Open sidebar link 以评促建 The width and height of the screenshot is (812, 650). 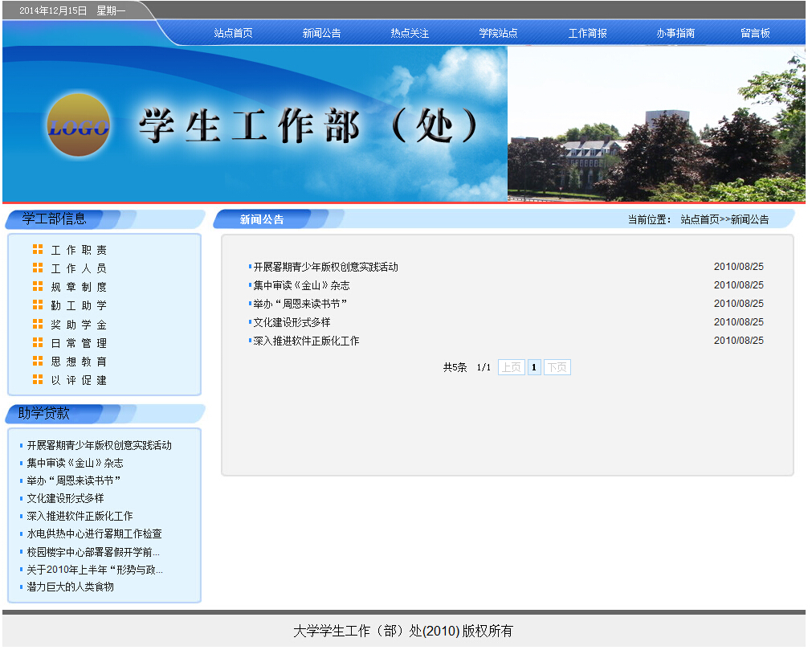(x=79, y=380)
